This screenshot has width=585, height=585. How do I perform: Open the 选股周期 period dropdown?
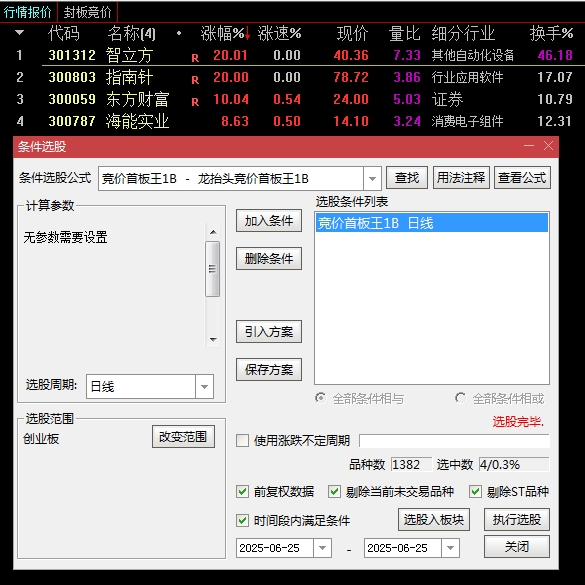(x=204, y=387)
